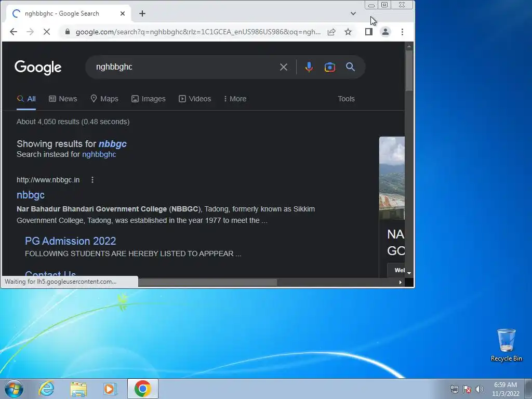532x399 pixels.
Task: Click the address bar URL
Action: click(198, 32)
